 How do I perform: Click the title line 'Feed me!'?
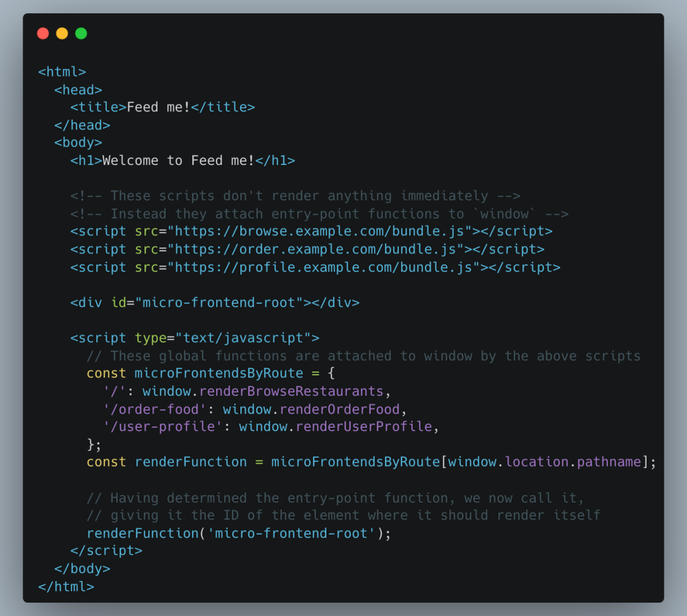click(x=163, y=107)
